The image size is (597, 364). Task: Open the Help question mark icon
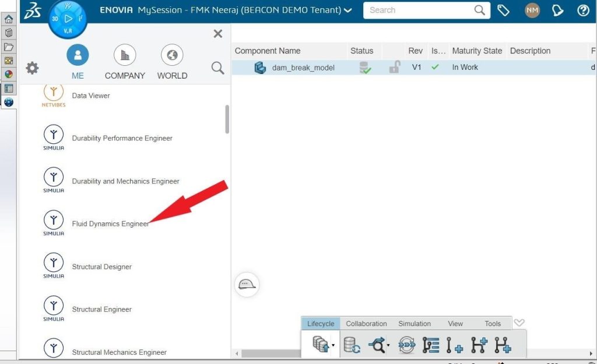click(x=583, y=10)
